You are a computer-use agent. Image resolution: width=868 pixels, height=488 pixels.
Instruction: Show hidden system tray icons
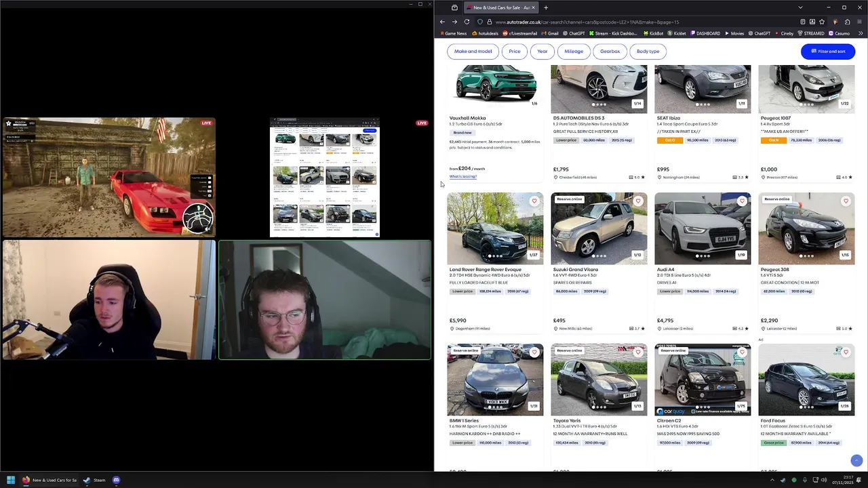tap(772, 480)
